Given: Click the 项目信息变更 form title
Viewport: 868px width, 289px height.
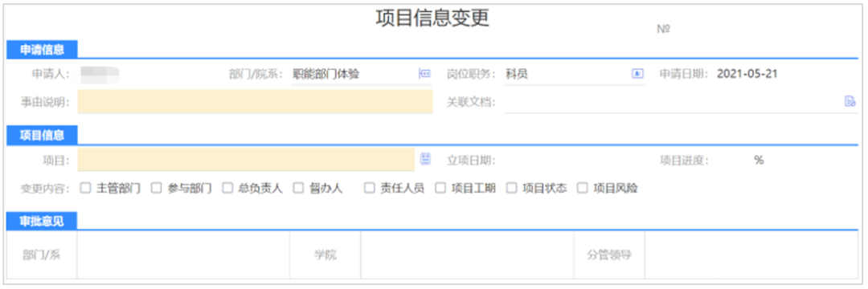Looking at the screenshot, I should click(433, 18).
